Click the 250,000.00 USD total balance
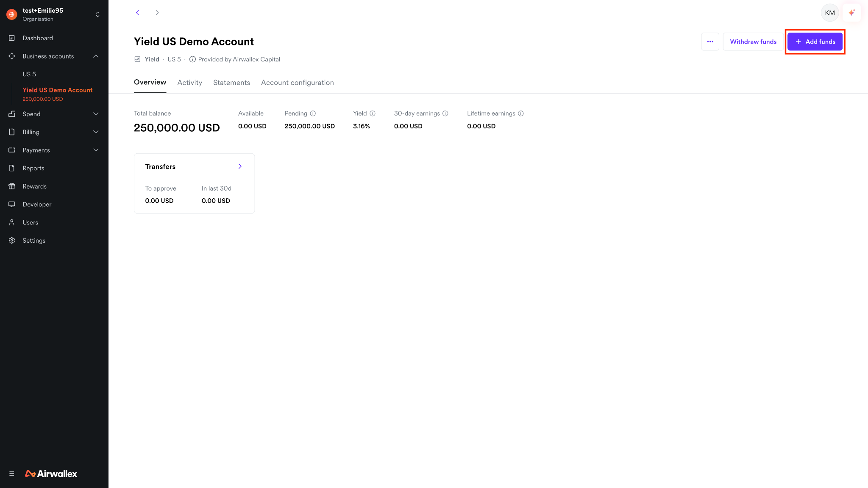Screen dimensions: 868x488 click(177, 128)
